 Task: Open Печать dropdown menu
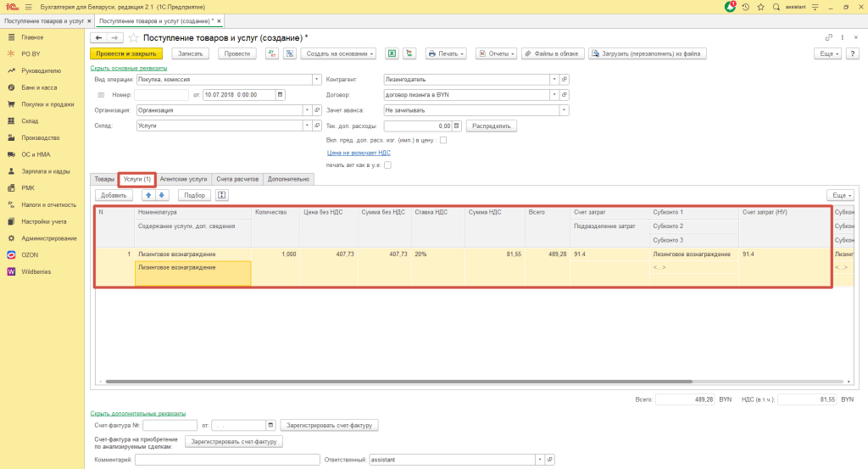pyautogui.click(x=446, y=53)
